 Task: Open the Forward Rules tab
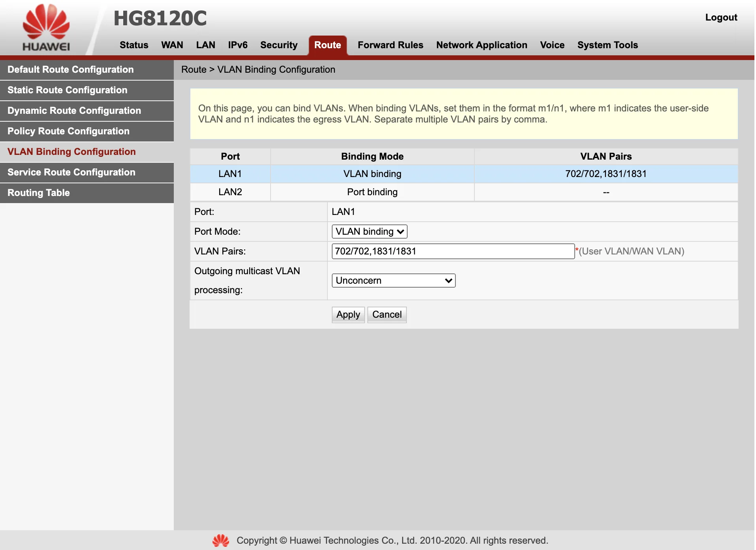click(390, 45)
